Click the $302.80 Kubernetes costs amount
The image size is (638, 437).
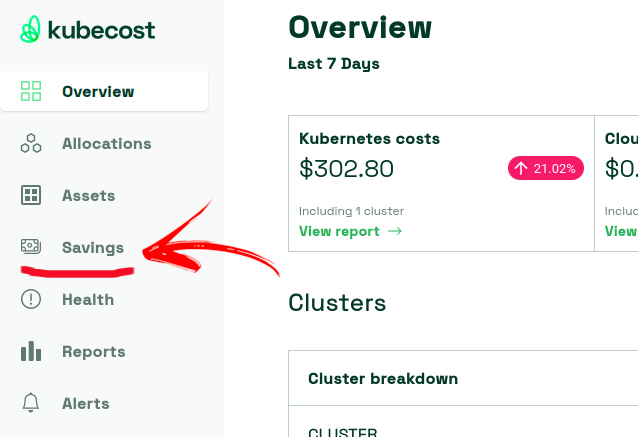(x=346, y=168)
